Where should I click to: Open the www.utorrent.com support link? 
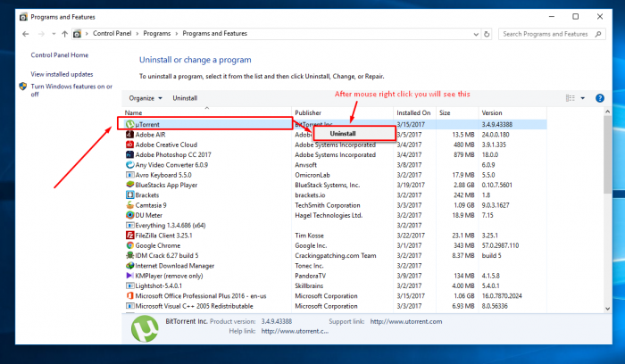coord(406,321)
